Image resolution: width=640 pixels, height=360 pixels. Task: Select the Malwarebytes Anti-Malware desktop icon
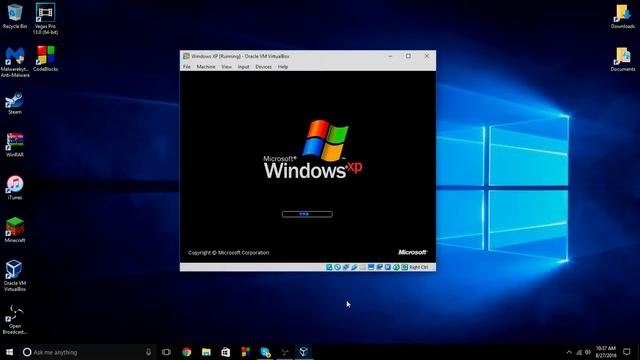[x=15, y=62]
